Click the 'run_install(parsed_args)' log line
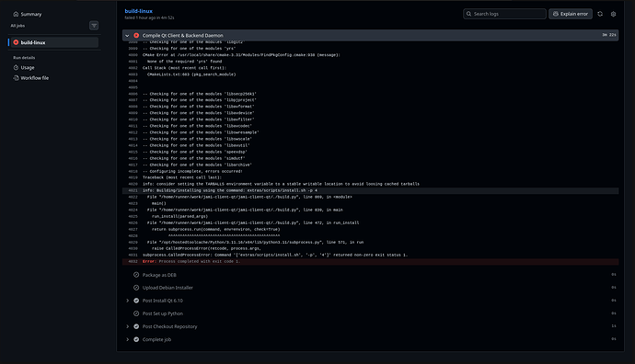The width and height of the screenshot is (635, 364). (179, 216)
